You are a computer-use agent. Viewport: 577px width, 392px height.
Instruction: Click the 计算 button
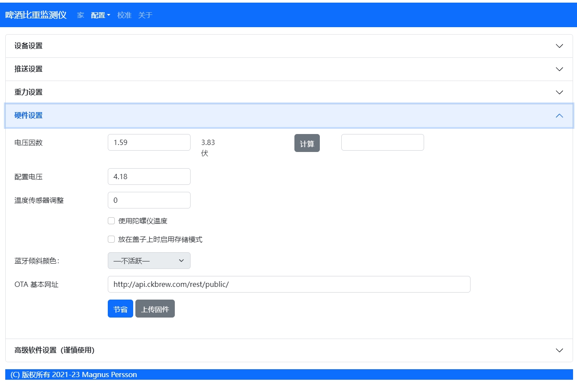click(x=307, y=143)
